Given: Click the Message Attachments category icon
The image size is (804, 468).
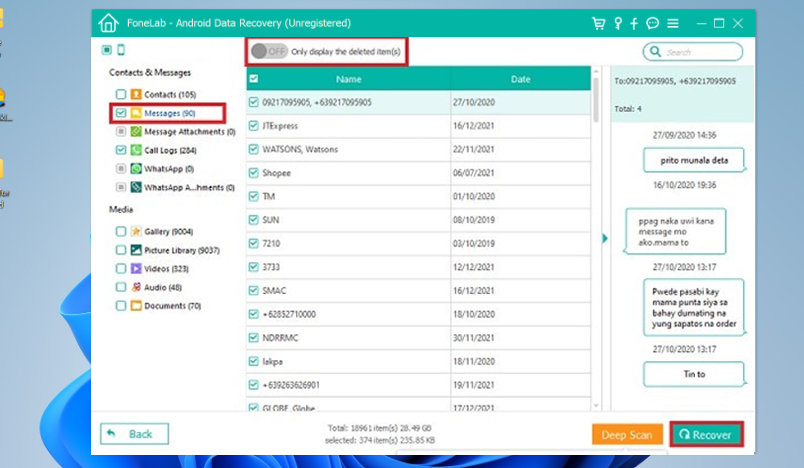Looking at the screenshot, I should [136, 132].
